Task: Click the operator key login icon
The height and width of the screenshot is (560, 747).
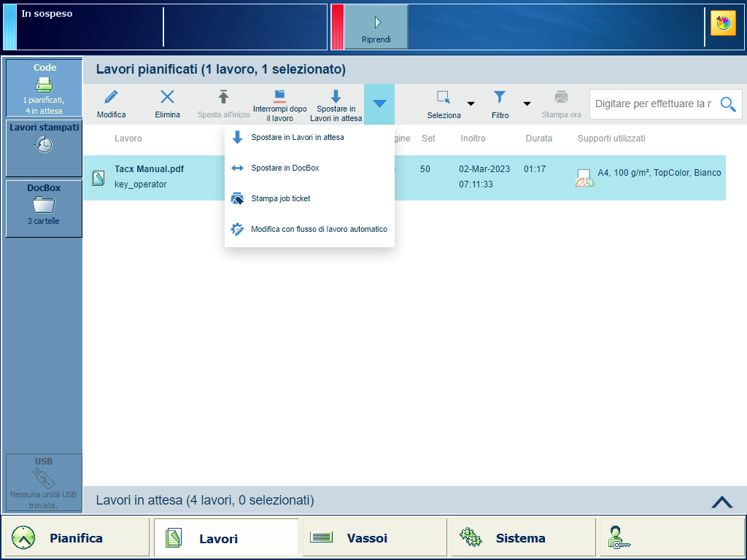Action: [x=619, y=537]
